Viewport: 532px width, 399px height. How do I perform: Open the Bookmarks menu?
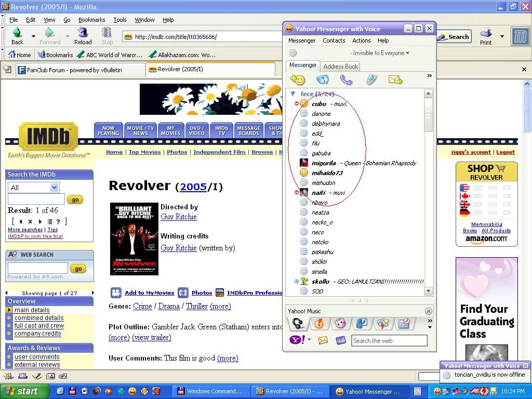[91, 20]
